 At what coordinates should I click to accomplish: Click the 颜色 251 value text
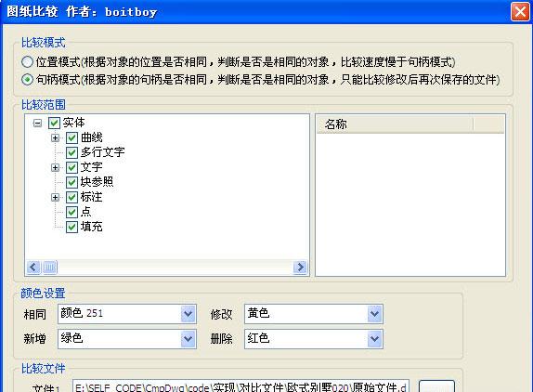[82, 313]
